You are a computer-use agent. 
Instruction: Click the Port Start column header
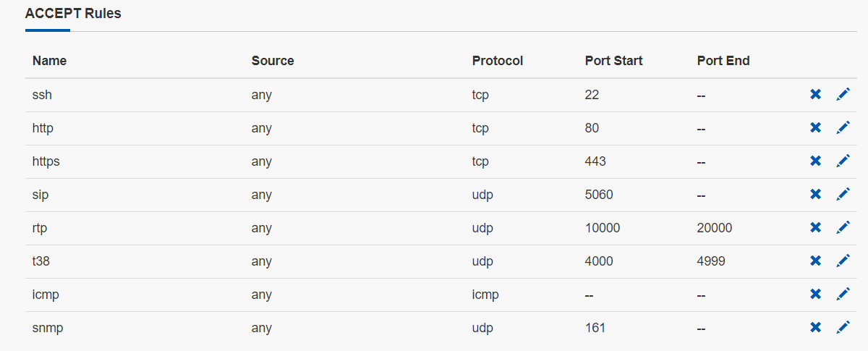pos(613,61)
